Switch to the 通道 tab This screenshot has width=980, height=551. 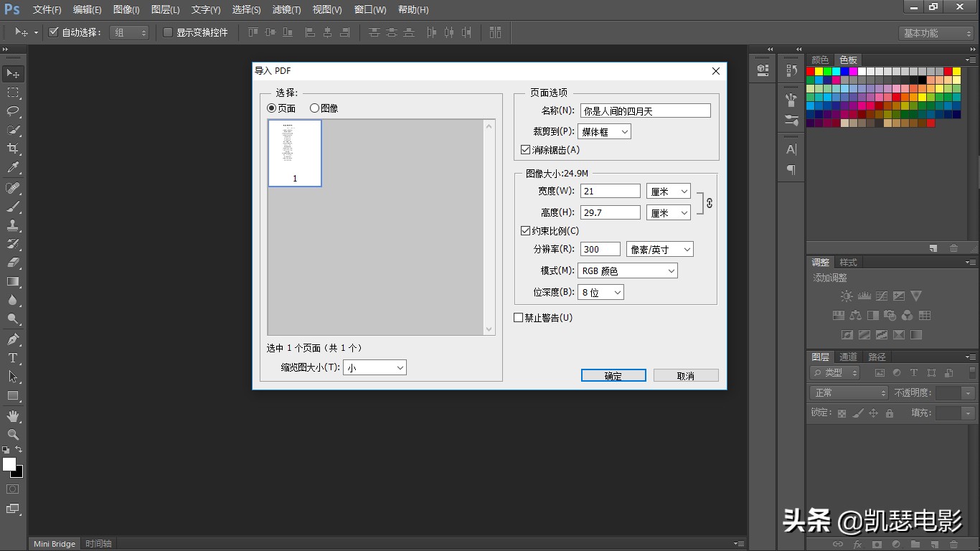click(x=848, y=357)
